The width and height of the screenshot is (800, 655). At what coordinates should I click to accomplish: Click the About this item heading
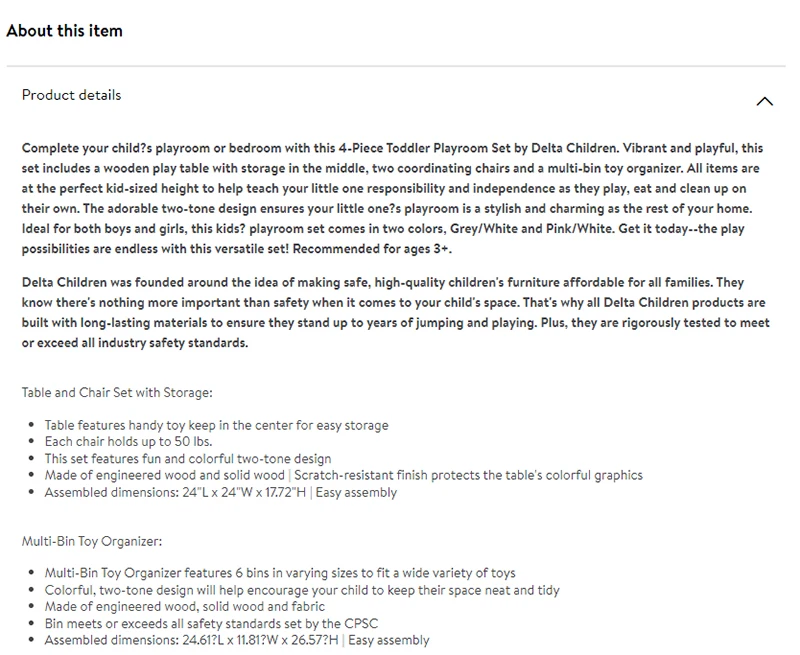pyautogui.click(x=64, y=31)
